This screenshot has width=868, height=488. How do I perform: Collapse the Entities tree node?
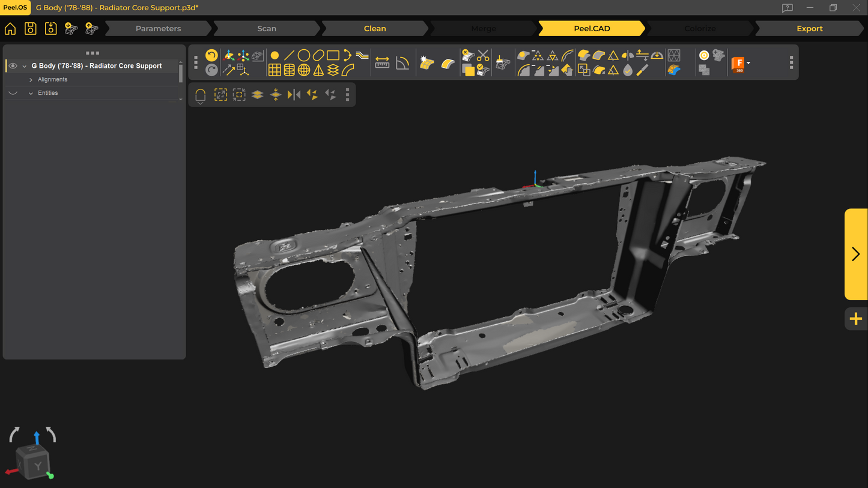click(31, 93)
